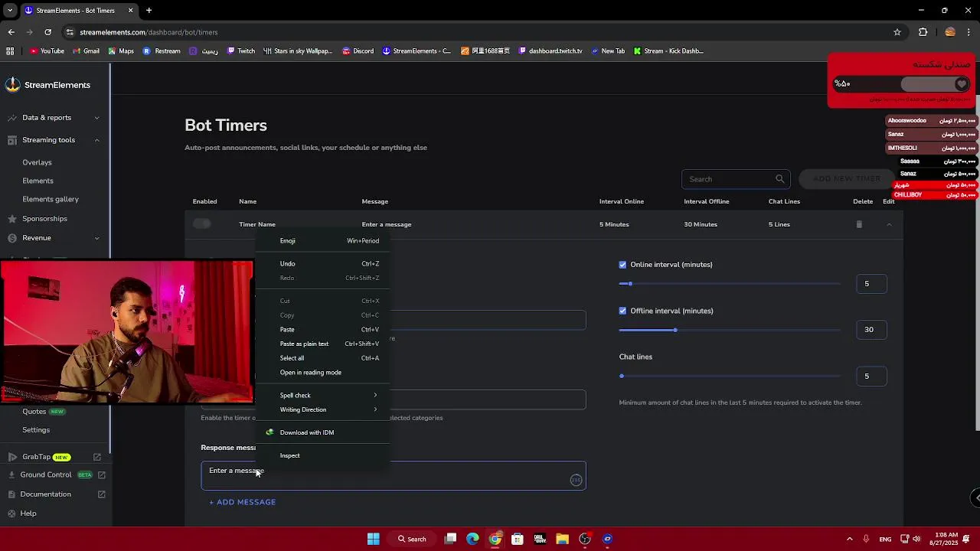Uncheck Offline interval (minutes) checkbox
The width and height of the screenshot is (980, 551).
click(x=622, y=311)
